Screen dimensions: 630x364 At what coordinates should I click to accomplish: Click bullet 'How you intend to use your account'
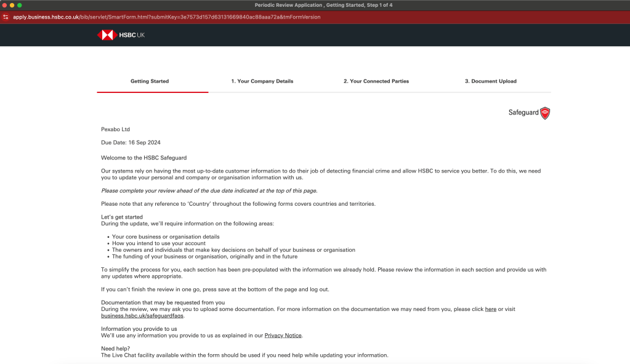pos(159,243)
